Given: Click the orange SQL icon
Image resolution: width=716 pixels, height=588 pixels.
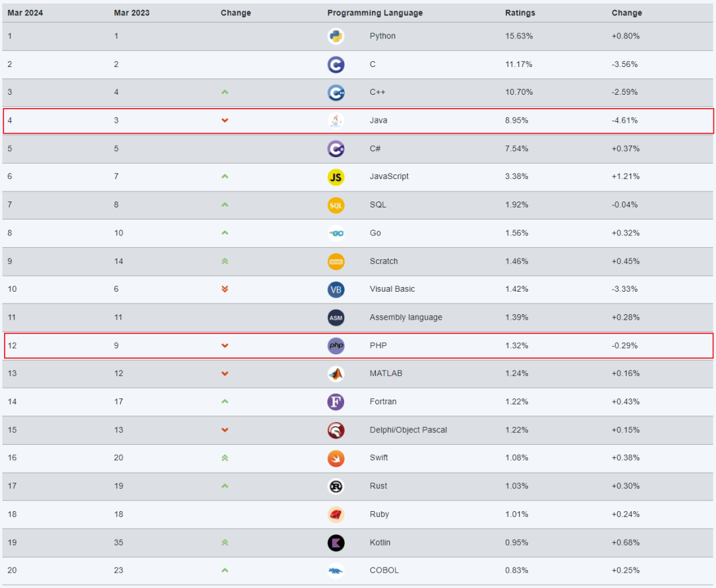Looking at the screenshot, I should coord(336,206).
